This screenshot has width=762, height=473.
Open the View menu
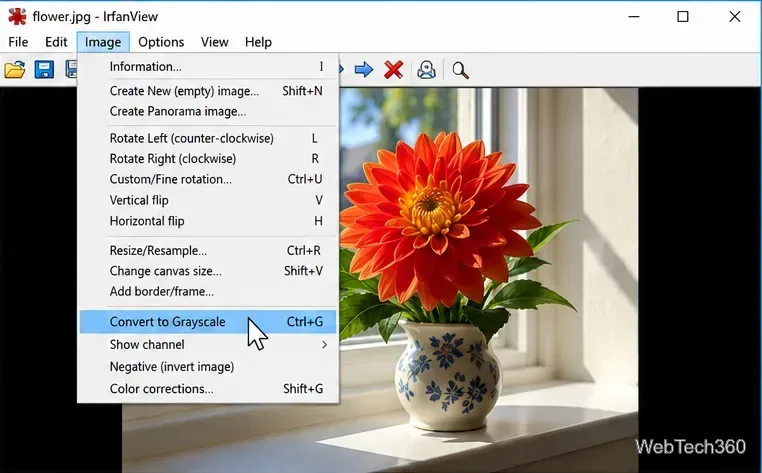click(x=214, y=42)
